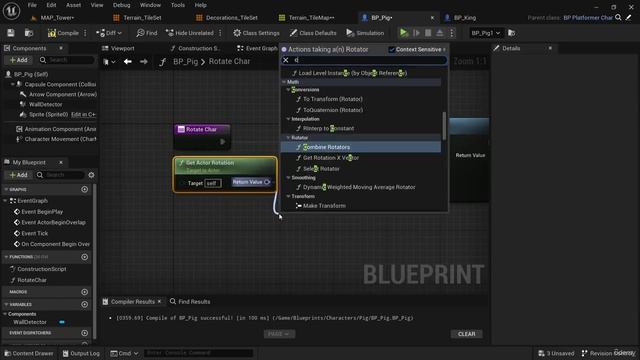
Task: Open the Debug menu
Action: (121, 5)
